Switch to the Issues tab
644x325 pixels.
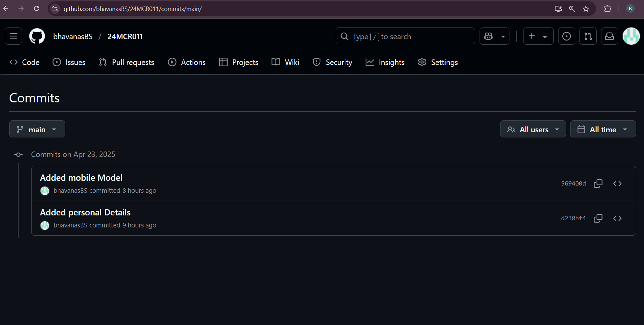coord(69,62)
